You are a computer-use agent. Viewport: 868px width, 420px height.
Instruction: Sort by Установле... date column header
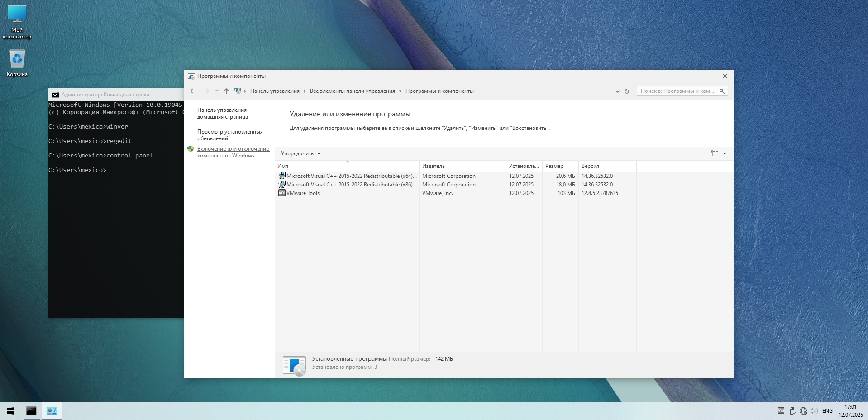click(524, 166)
